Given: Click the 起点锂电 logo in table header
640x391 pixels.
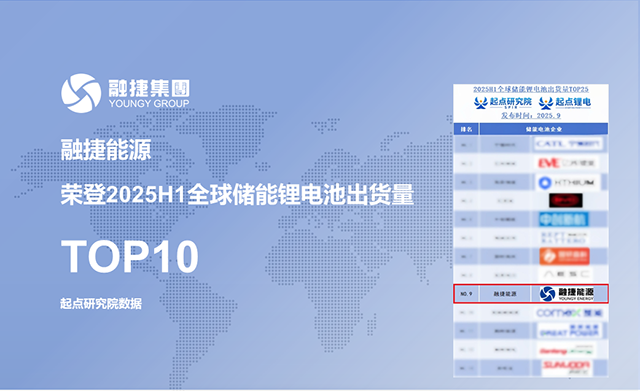Looking at the screenshot, I should (x=565, y=102).
